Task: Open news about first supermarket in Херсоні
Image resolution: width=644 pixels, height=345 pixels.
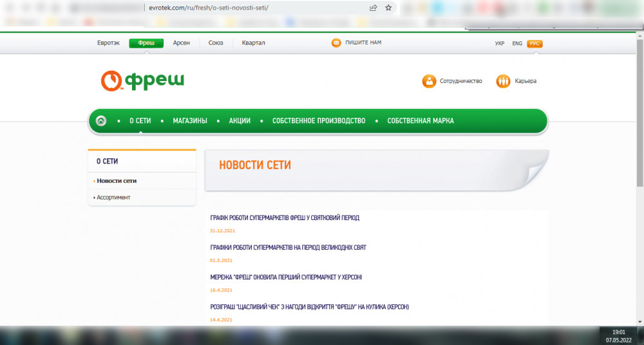Action: (x=286, y=277)
